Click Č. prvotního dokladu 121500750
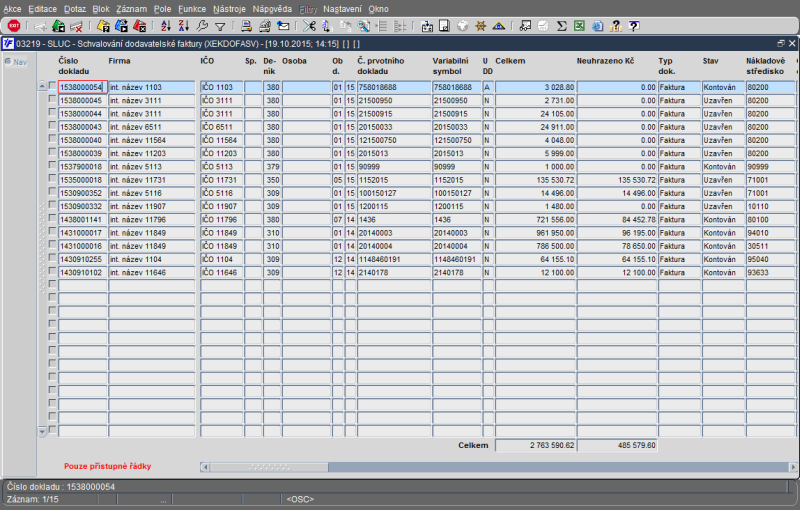The image size is (800, 510). coord(394,140)
